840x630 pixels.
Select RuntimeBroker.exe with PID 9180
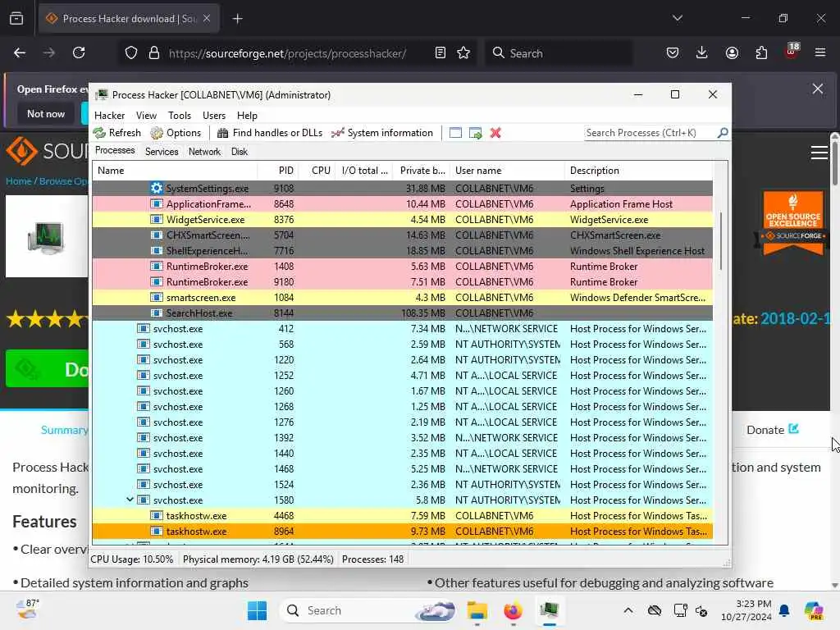[402, 282]
